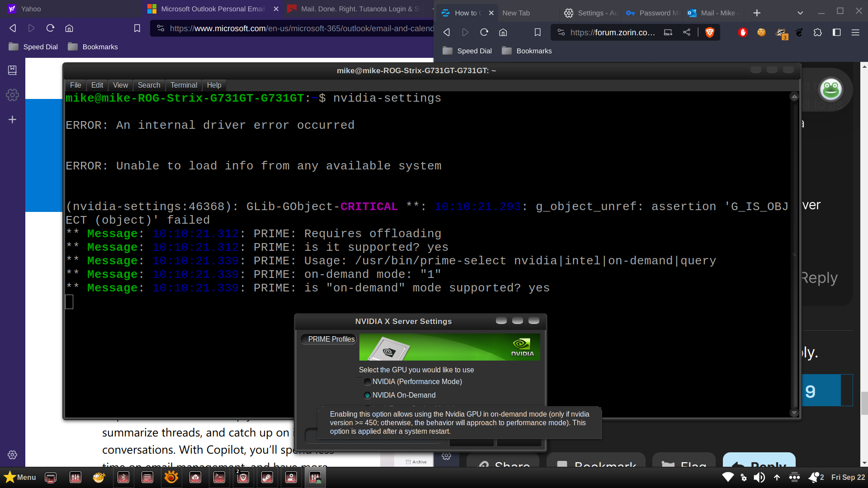Click the share icon in forum address bar
This screenshot has height=488, width=868.
(x=687, y=32)
